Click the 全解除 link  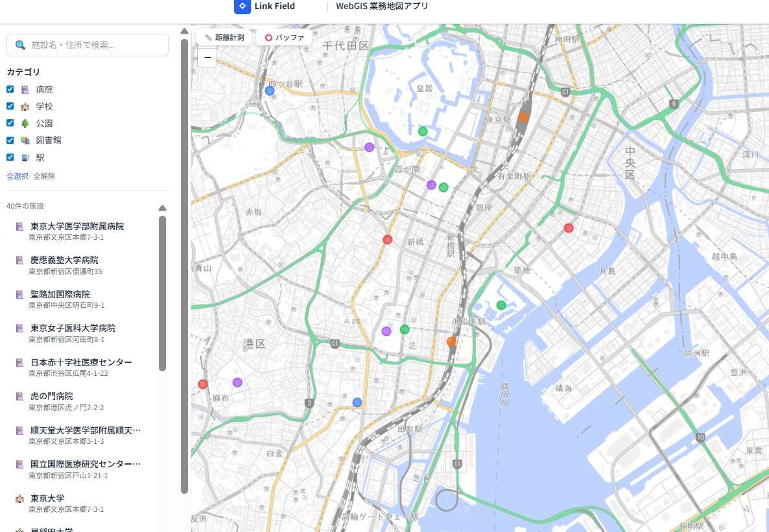tap(44, 176)
